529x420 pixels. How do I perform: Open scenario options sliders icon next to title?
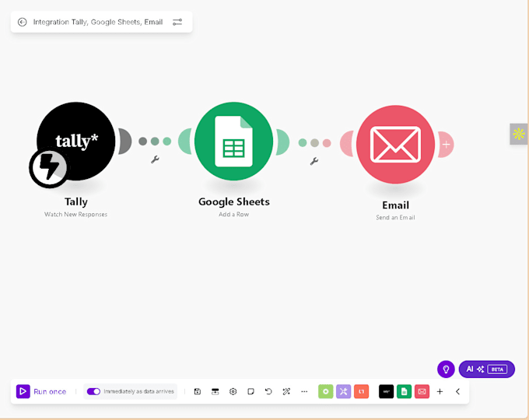coord(177,22)
